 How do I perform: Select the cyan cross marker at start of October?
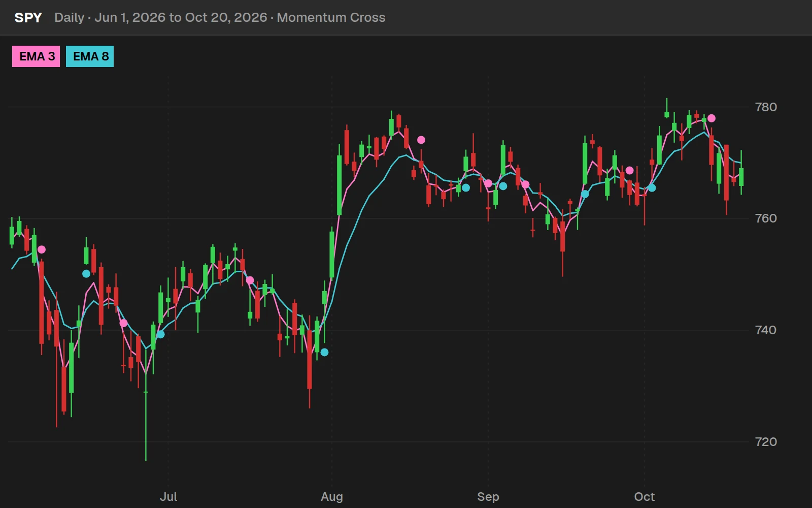tap(652, 188)
